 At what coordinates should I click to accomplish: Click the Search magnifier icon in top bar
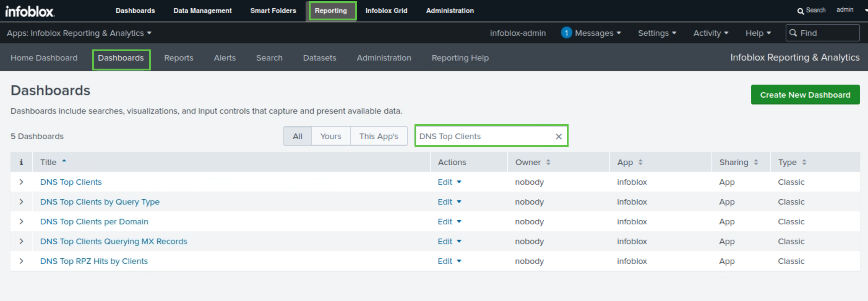[800, 11]
